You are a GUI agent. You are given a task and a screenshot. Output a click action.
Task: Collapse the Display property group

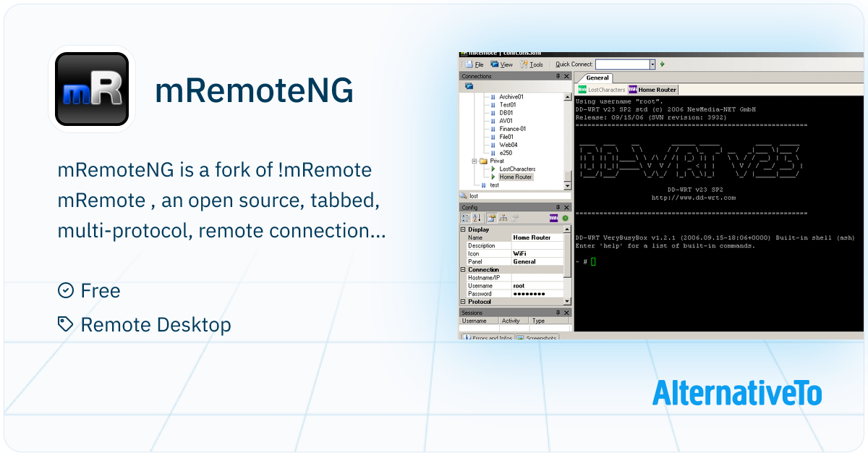tap(463, 229)
